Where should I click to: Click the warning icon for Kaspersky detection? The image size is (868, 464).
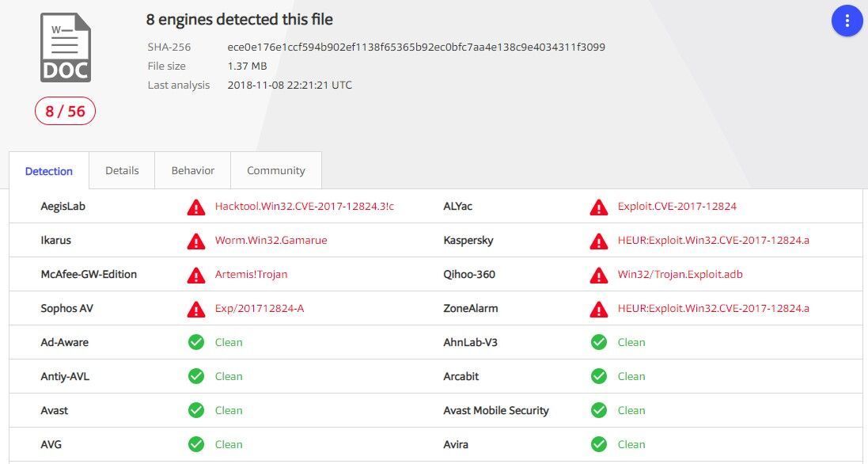(599, 242)
